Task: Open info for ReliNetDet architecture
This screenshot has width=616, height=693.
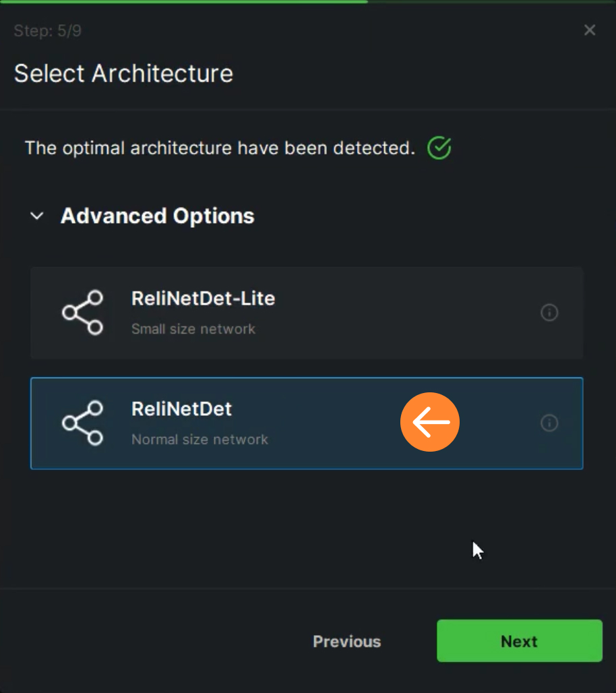Action: coord(549,423)
